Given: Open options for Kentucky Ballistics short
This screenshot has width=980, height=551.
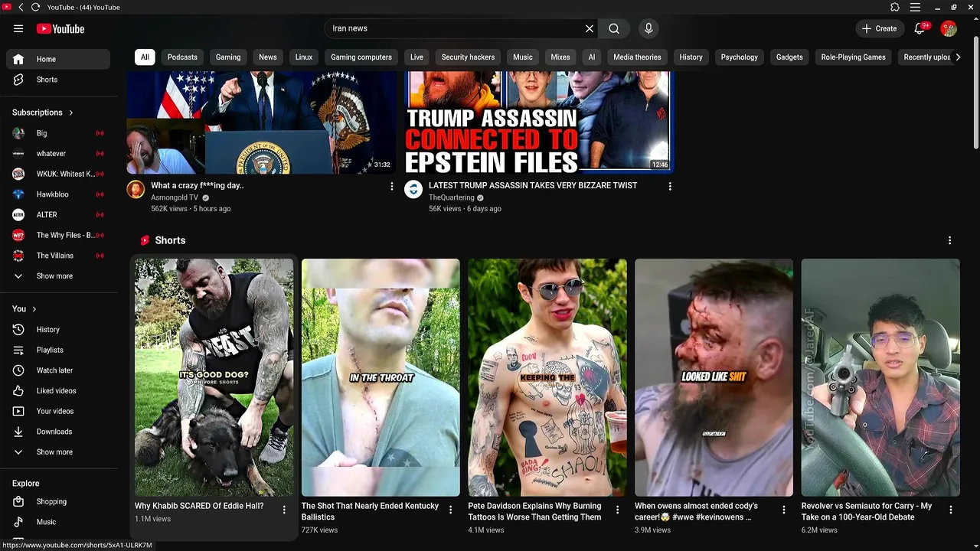Looking at the screenshot, I should [451, 510].
